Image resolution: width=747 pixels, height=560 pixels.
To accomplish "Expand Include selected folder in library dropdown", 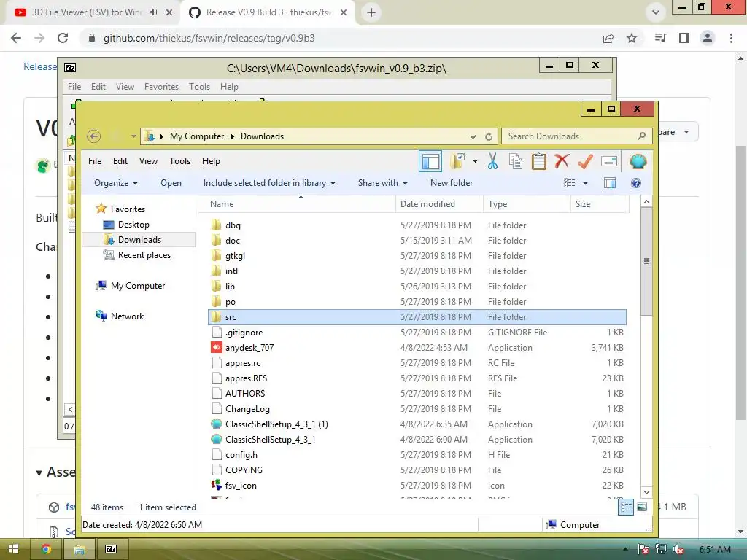I will (x=269, y=183).
